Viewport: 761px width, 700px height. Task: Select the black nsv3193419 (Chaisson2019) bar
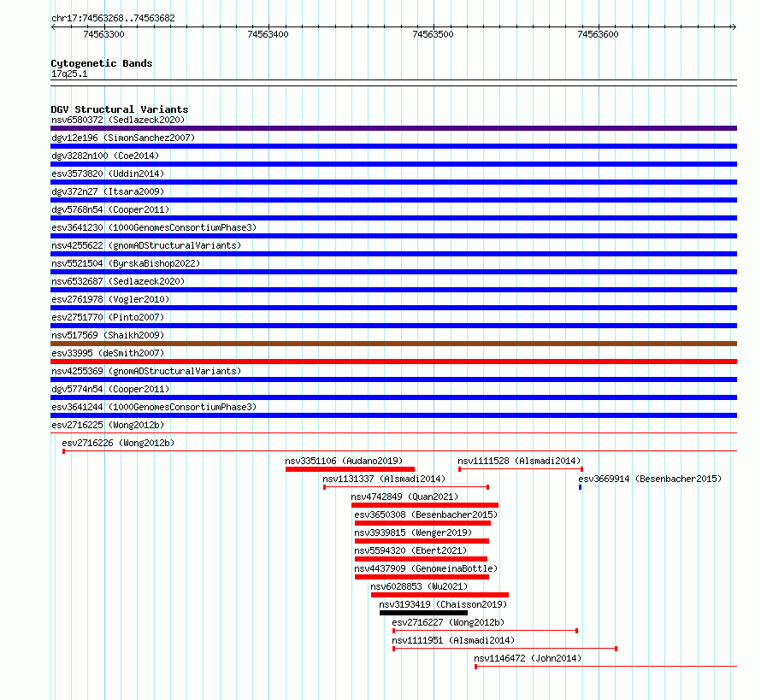423,613
